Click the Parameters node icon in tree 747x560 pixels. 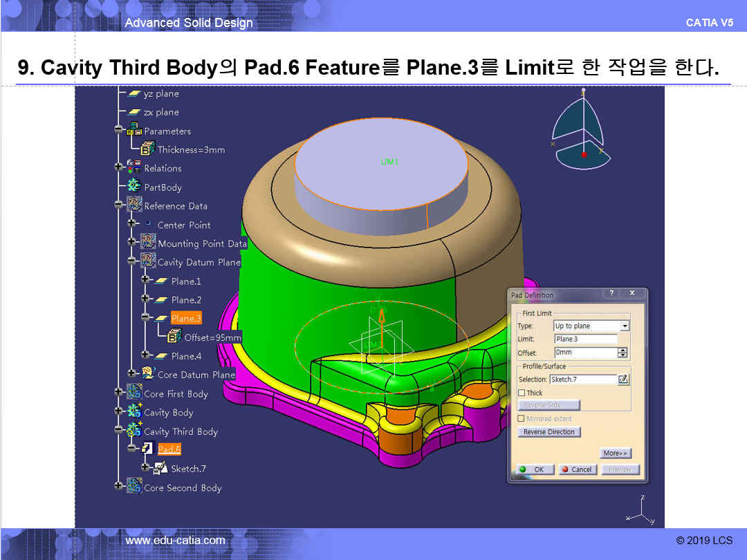[134, 131]
